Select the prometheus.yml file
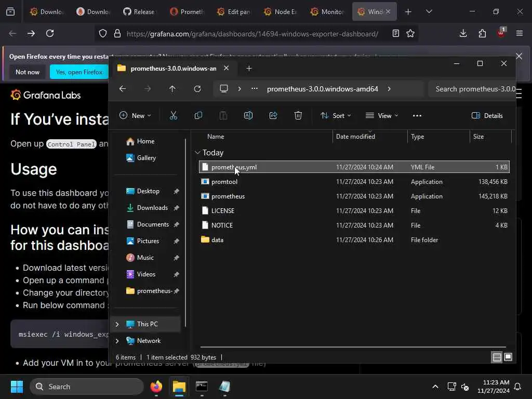532x399 pixels. pos(354,167)
